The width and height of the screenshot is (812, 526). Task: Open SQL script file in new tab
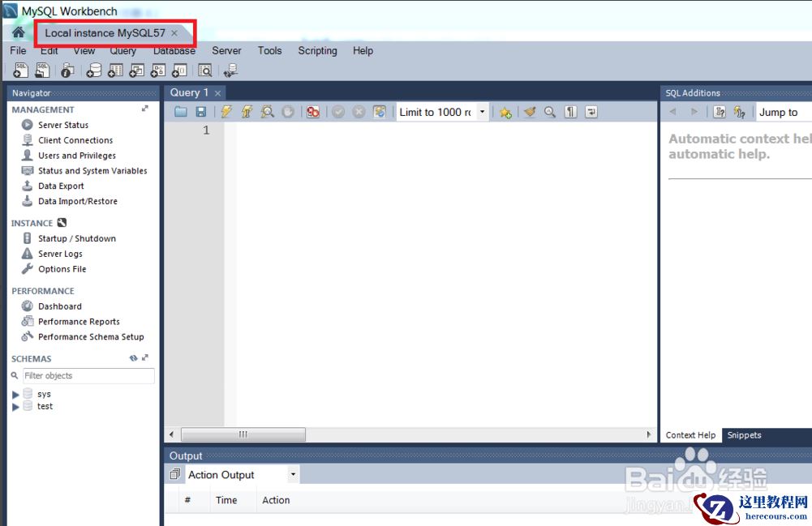pos(42,70)
